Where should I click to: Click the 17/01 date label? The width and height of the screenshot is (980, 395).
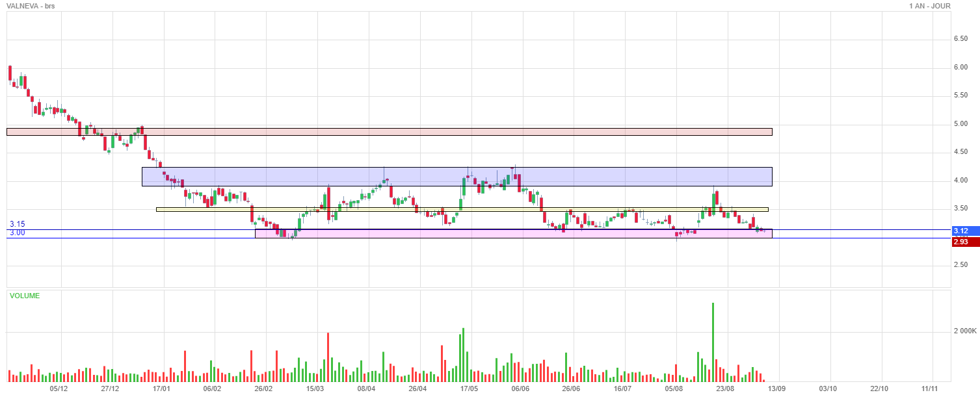[x=161, y=389]
